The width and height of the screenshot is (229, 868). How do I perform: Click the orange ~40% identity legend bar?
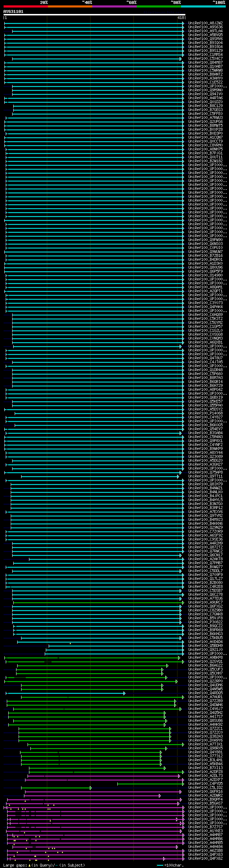click(70, 6)
